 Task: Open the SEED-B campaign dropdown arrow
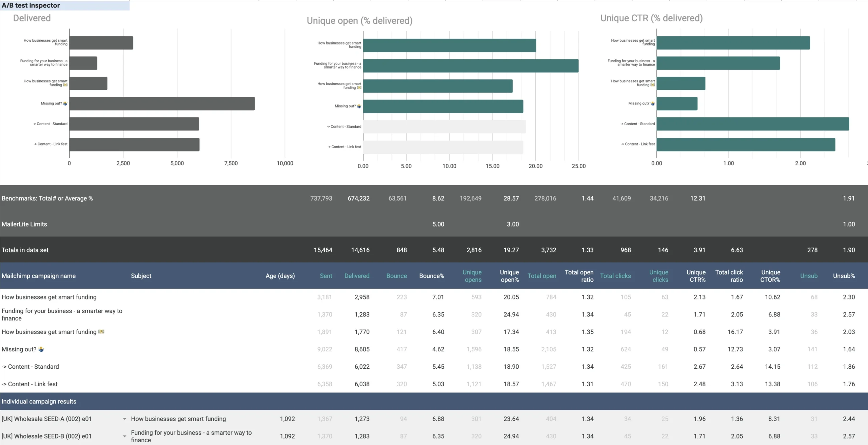(124, 436)
